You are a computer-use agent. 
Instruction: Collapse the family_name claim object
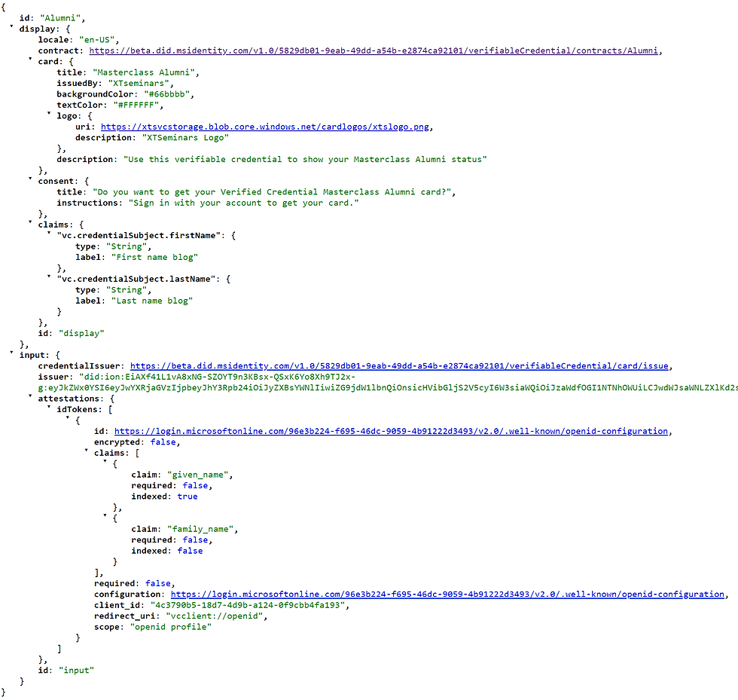pyautogui.click(x=105, y=516)
